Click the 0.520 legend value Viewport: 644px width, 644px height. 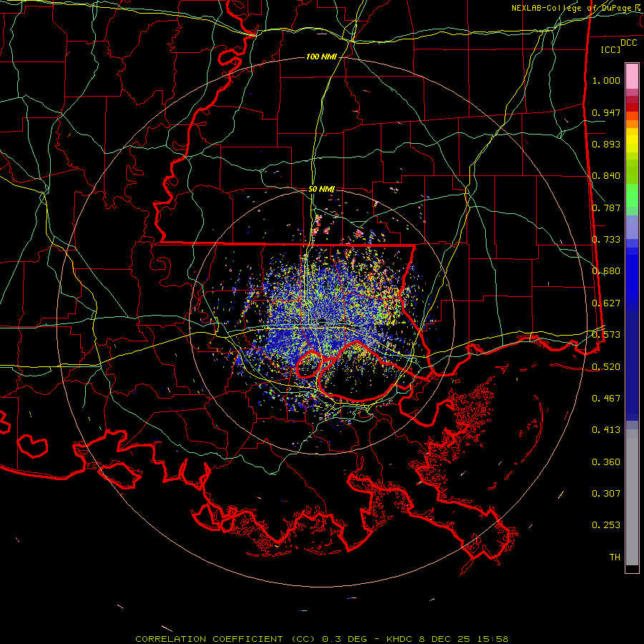606,366
